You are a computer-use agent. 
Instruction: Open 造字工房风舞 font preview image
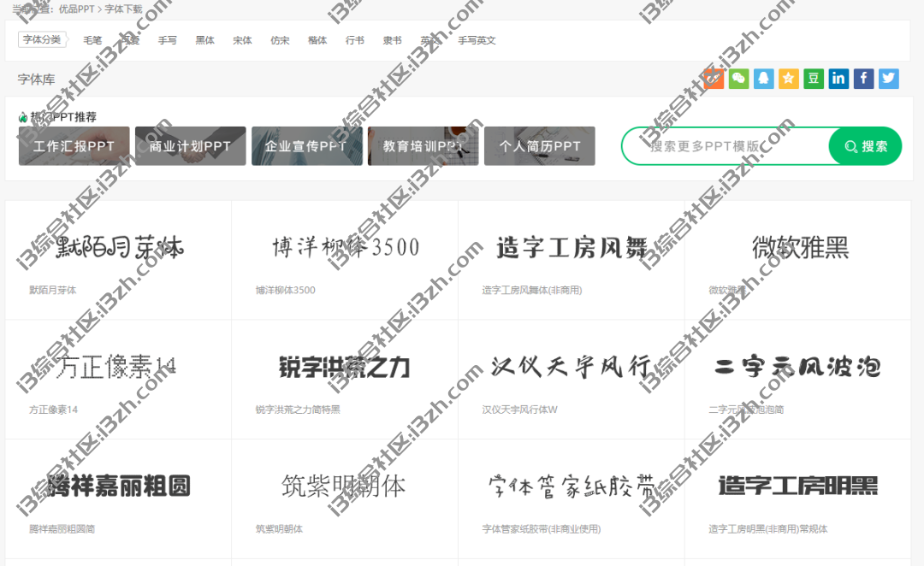pos(572,247)
